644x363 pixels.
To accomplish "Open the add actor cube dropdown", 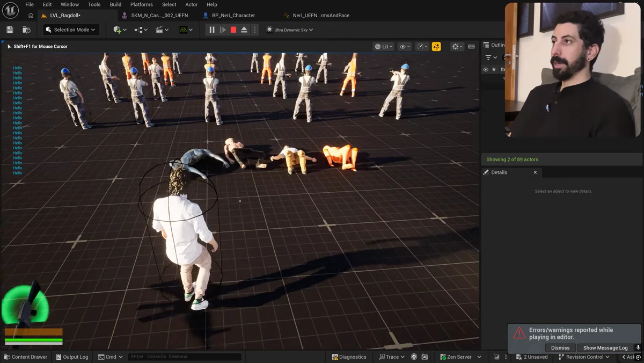I will pos(120,30).
